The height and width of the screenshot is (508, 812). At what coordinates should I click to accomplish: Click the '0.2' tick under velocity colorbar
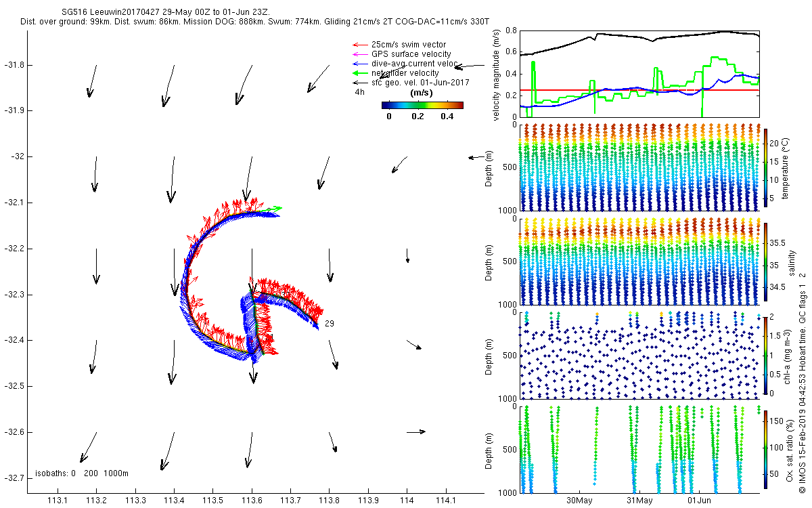point(417,116)
